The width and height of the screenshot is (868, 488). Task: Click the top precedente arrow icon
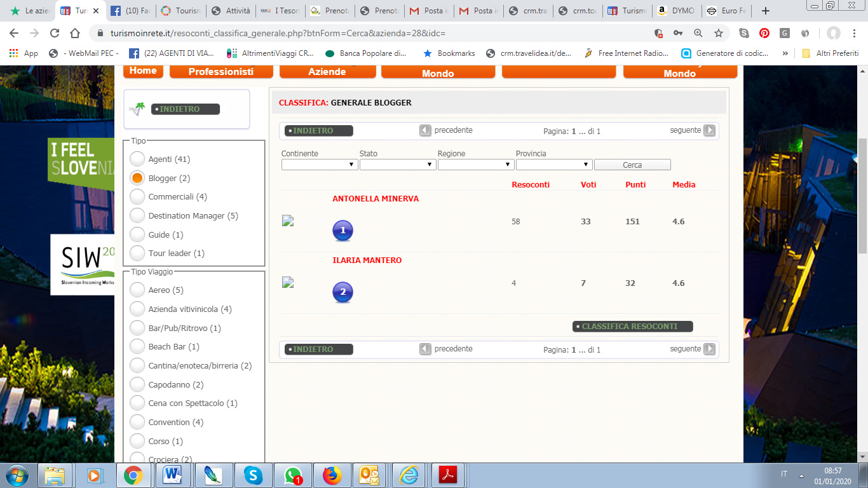(x=425, y=130)
